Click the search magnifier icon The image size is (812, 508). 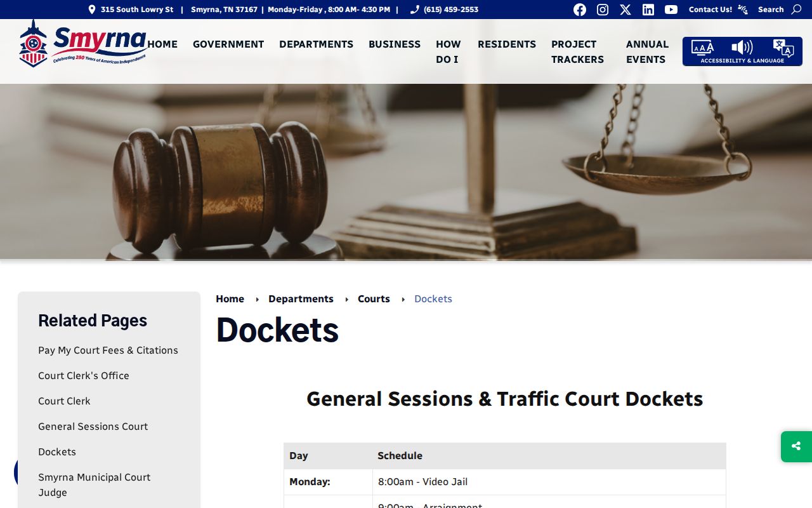[796, 10]
